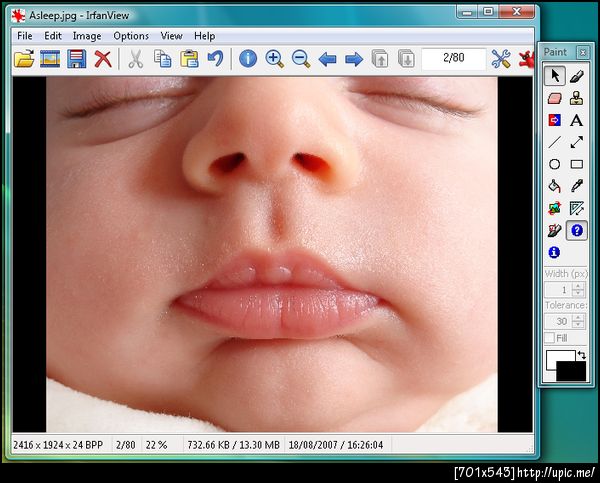Click the 18/08/2007 / 16:26:04 date status
Image resolution: width=600 pixels, height=483 pixels.
coord(336,445)
